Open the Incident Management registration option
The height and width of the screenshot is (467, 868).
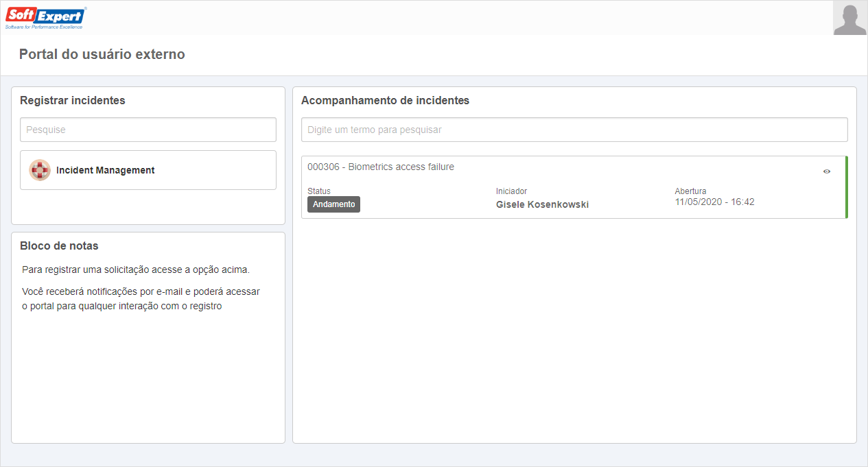click(148, 170)
